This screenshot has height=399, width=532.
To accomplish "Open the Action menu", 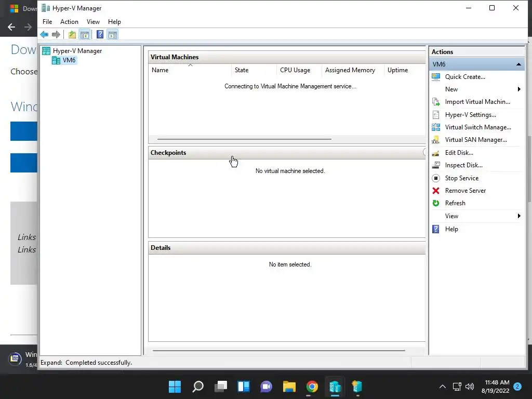I will (x=69, y=22).
